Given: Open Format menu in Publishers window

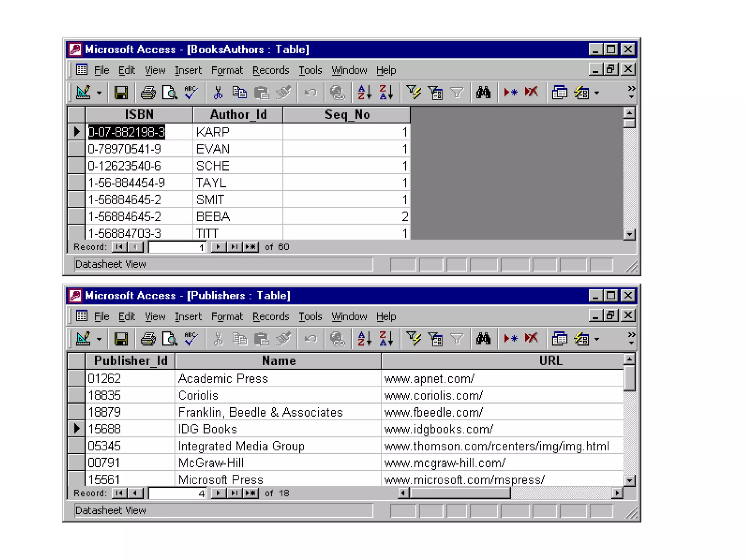Looking at the screenshot, I should 227,316.
